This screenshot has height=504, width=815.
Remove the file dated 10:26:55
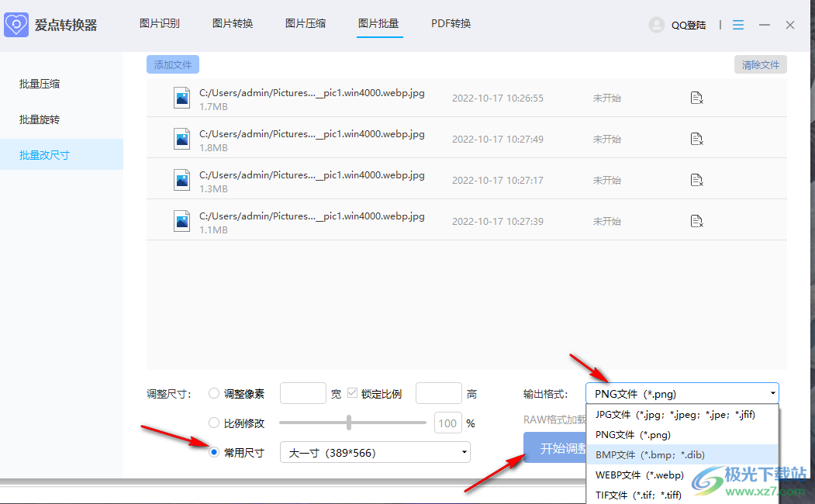[696, 98]
